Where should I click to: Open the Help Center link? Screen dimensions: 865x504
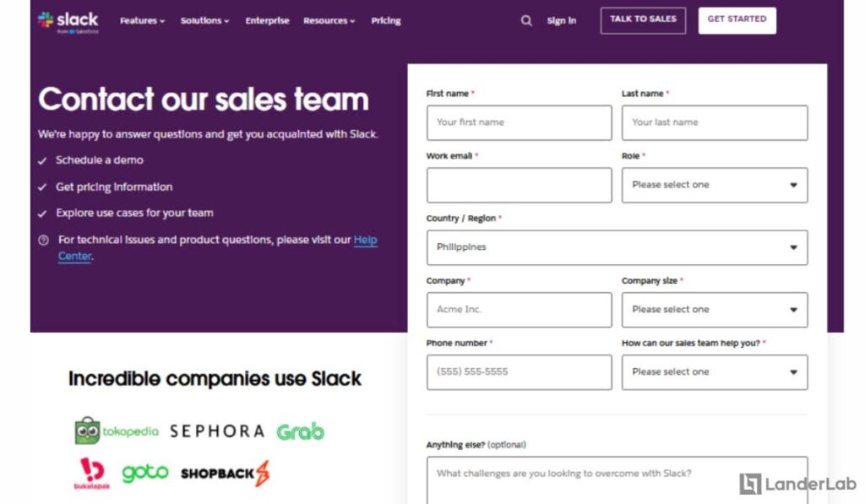coord(365,240)
